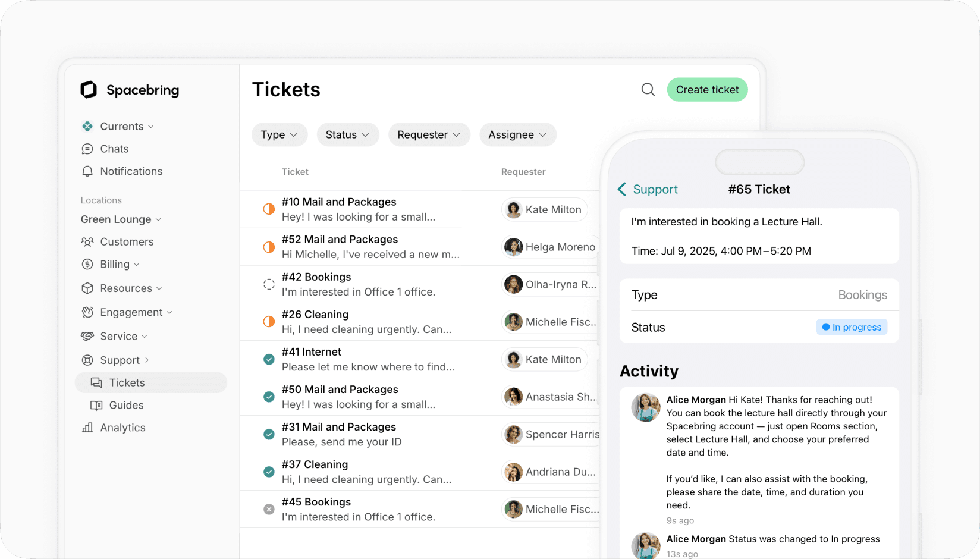The height and width of the screenshot is (559, 980).
Task: Select Tickets in the sidebar
Action: tap(127, 382)
